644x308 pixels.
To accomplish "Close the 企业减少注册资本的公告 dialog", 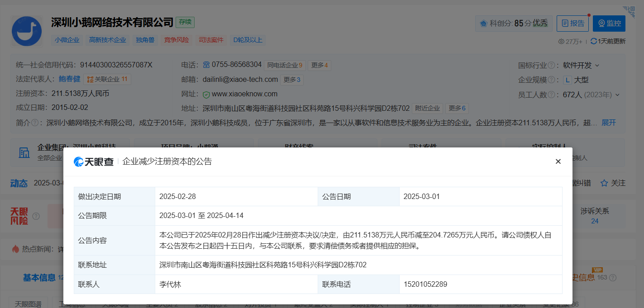I will click(558, 161).
